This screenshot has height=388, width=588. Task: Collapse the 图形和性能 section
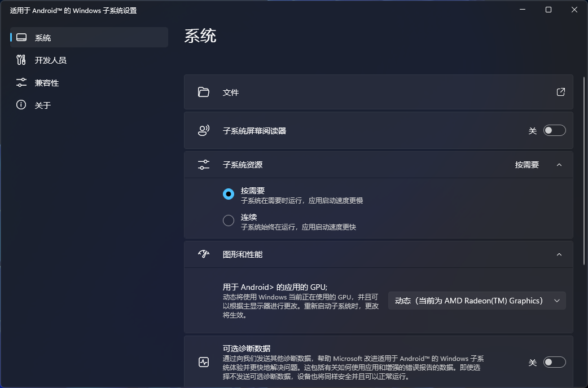[x=559, y=254]
